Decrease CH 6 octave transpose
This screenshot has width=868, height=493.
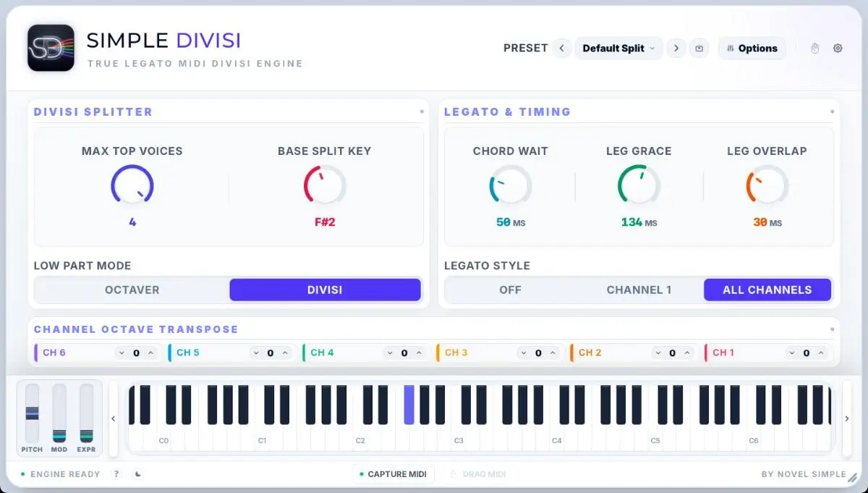point(121,353)
